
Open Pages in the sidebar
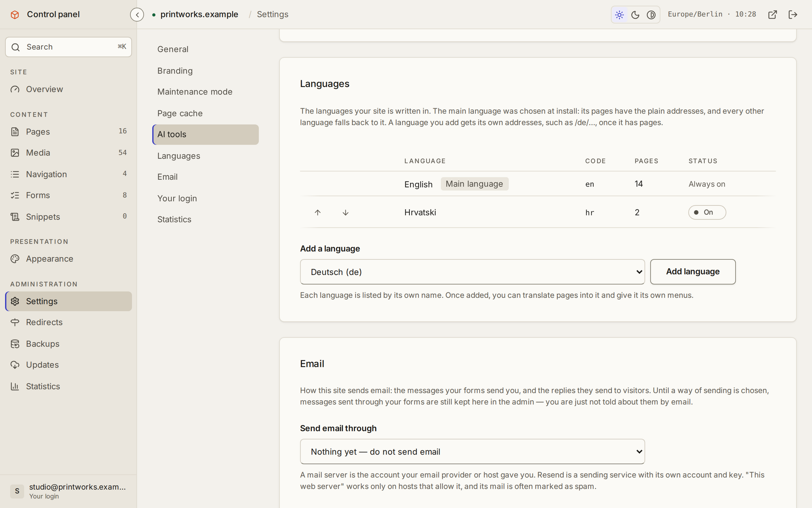tap(68, 131)
